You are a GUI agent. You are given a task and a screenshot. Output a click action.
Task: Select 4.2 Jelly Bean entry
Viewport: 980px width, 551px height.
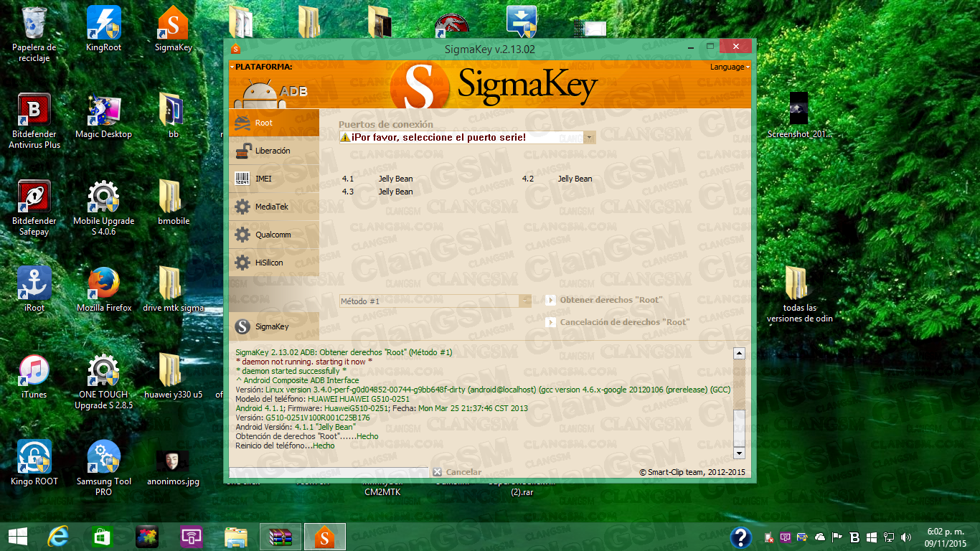coord(557,179)
